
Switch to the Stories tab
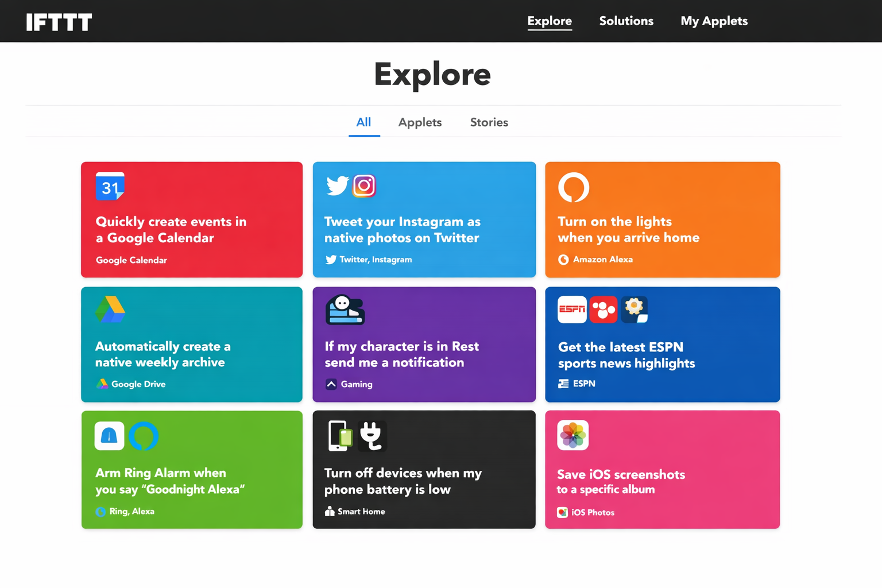pos(489,122)
